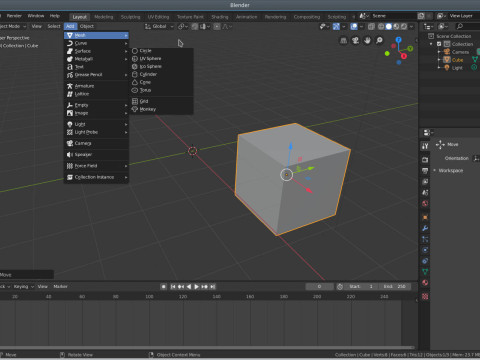Toggle X-ray mode
The width and height of the screenshot is (480, 360).
[371, 26]
